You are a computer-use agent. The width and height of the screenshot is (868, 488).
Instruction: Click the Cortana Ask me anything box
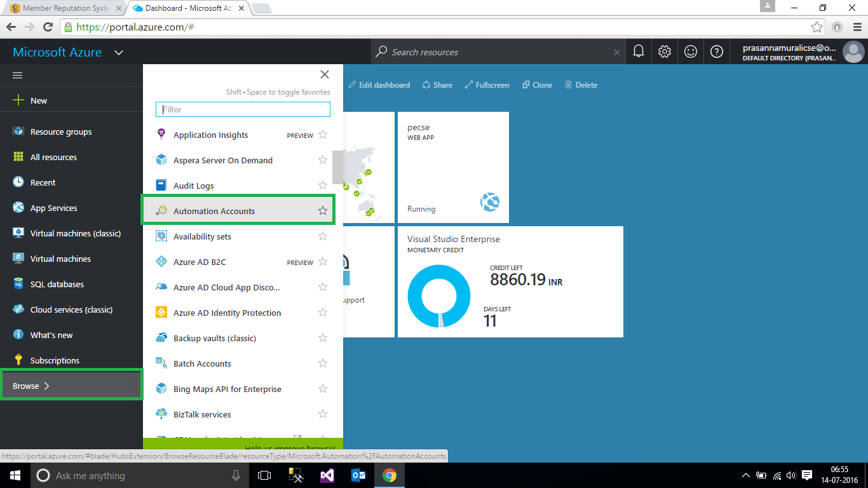139,475
